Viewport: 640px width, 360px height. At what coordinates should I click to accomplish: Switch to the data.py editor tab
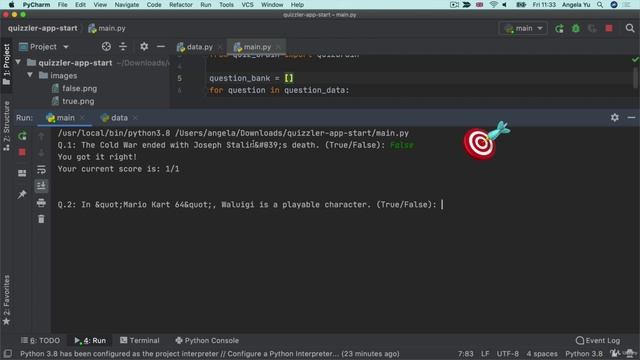click(x=200, y=47)
